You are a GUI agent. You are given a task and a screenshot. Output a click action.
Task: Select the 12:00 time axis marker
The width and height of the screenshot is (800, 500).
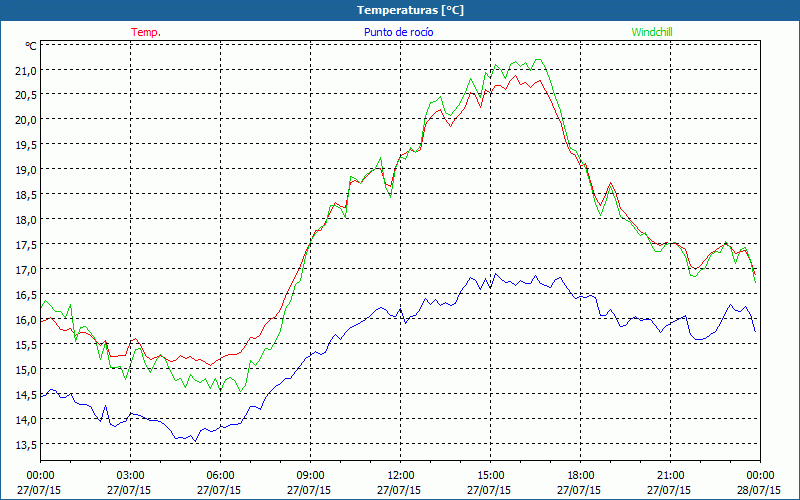pos(400,475)
